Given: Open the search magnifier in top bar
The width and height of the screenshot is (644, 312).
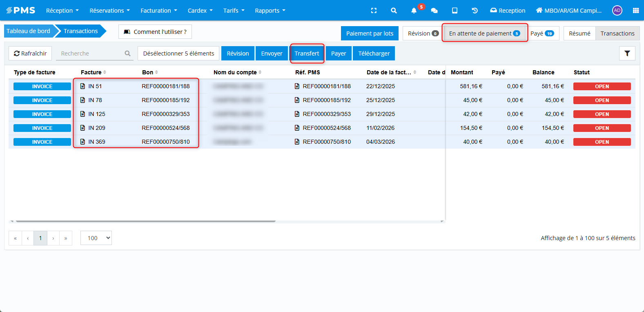Looking at the screenshot, I should [394, 11].
